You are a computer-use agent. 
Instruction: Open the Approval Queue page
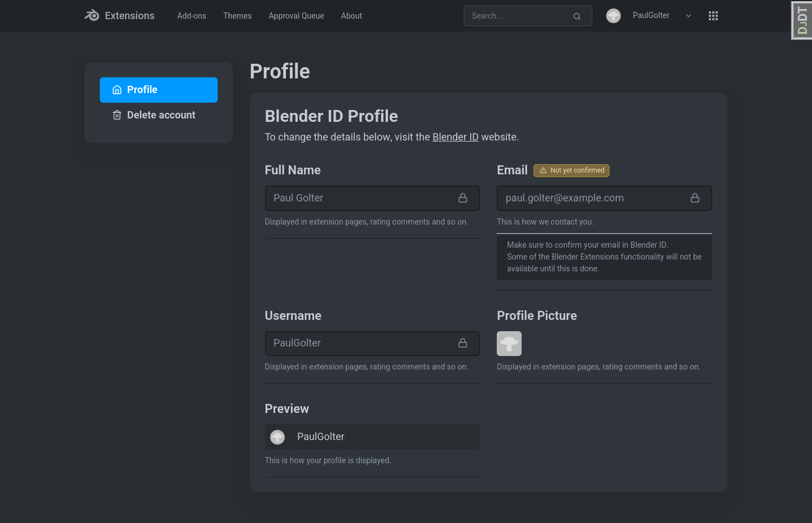click(296, 16)
